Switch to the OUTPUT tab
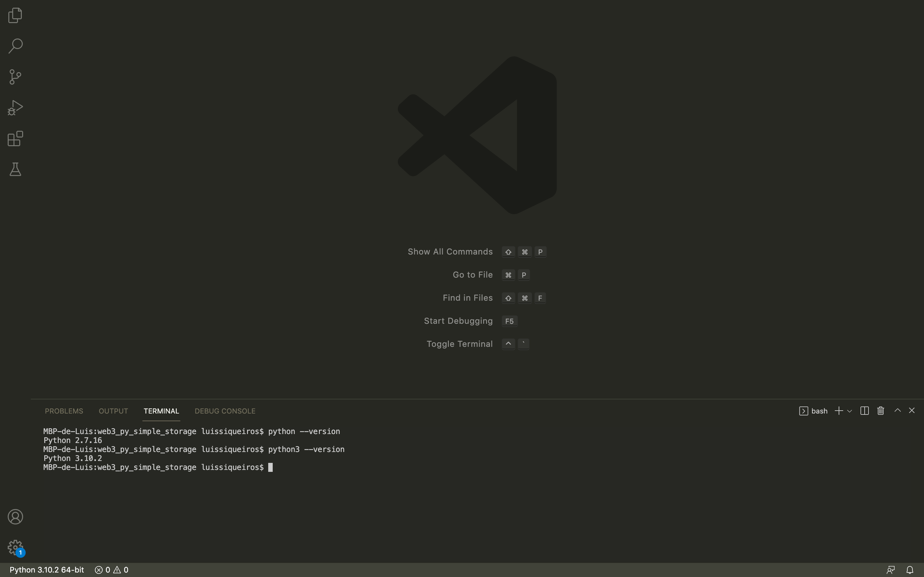This screenshot has height=577, width=924. coord(113,411)
